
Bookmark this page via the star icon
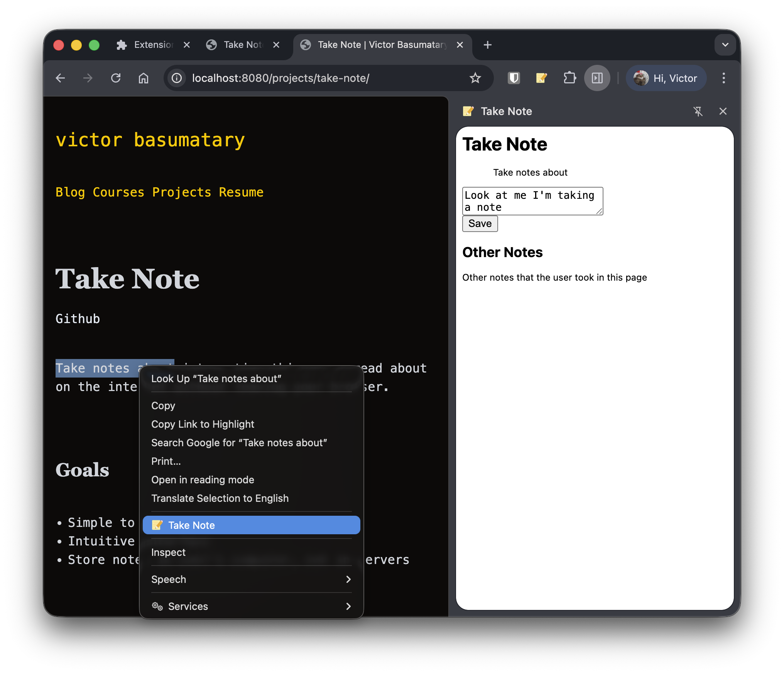(475, 78)
